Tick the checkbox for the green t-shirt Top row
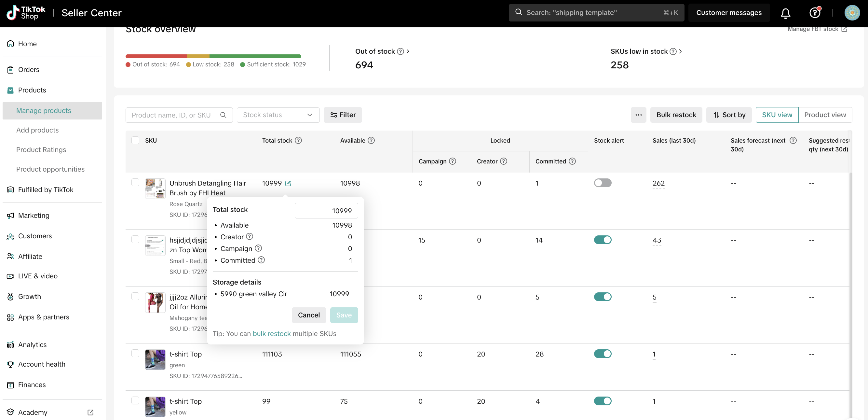Image resolution: width=868 pixels, height=420 pixels. pyautogui.click(x=135, y=353)
